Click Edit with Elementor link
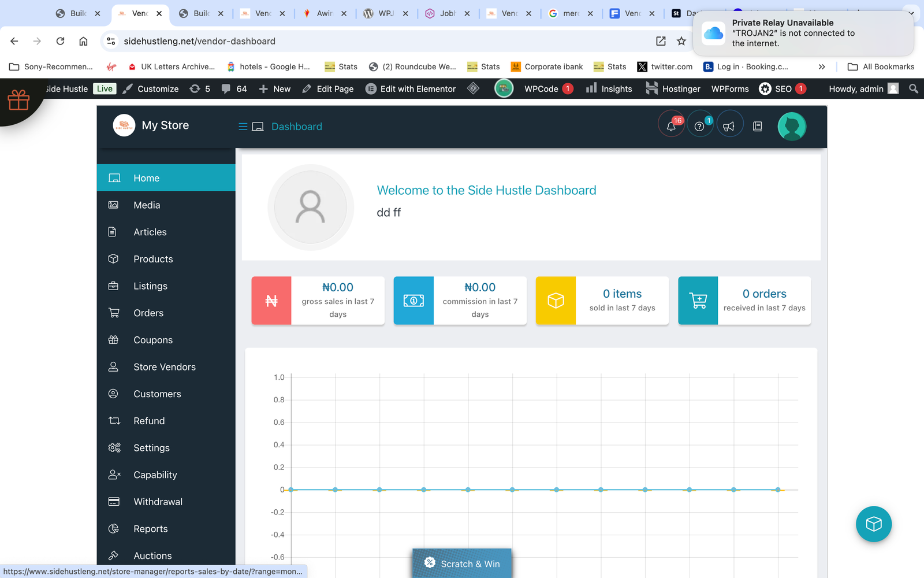This screenshot has height=578, width=924. pos(411,88)
